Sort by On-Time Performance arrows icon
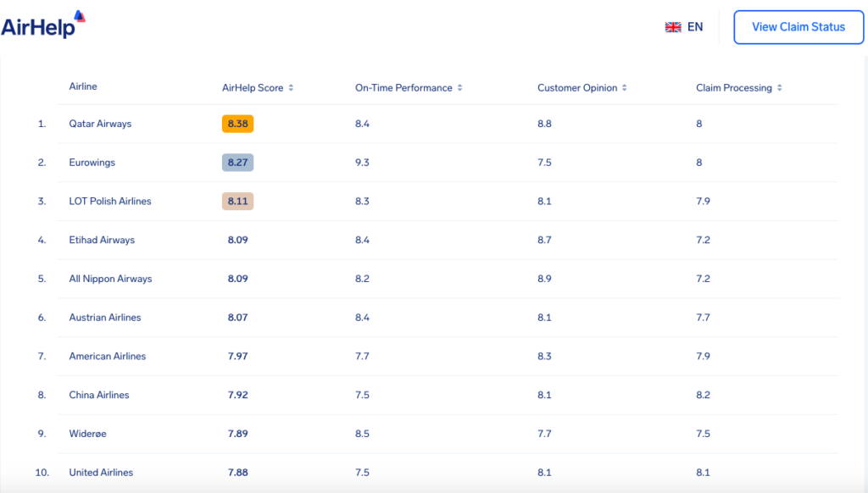The image size is (868, 493). [x=460, y=88]
